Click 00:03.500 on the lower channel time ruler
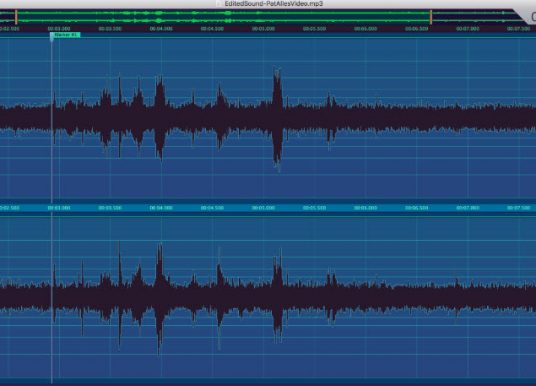The width and height of the screenshot is (536, 386). click(110, 208)
